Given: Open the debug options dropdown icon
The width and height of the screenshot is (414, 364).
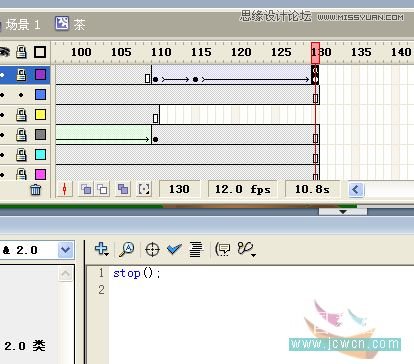Looking at the screenshot, I should tap(247, 249).
